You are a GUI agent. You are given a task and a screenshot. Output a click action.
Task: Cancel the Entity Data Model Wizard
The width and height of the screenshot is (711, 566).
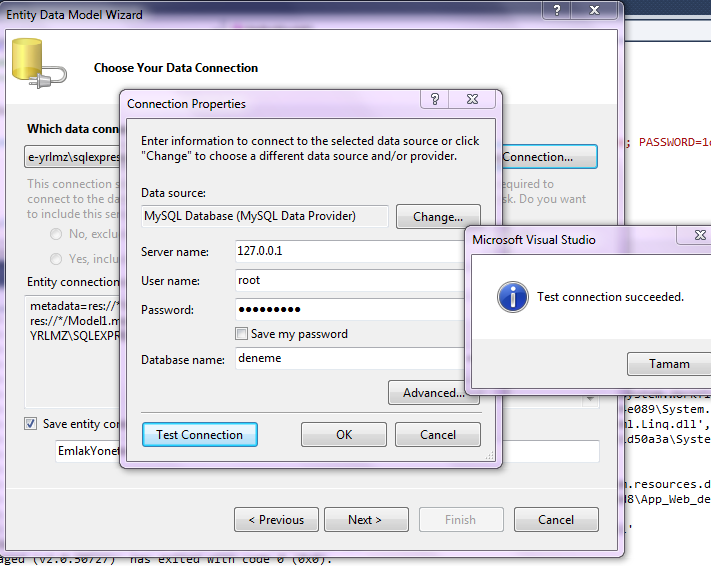pyautogui.click(x=556, y=519)
